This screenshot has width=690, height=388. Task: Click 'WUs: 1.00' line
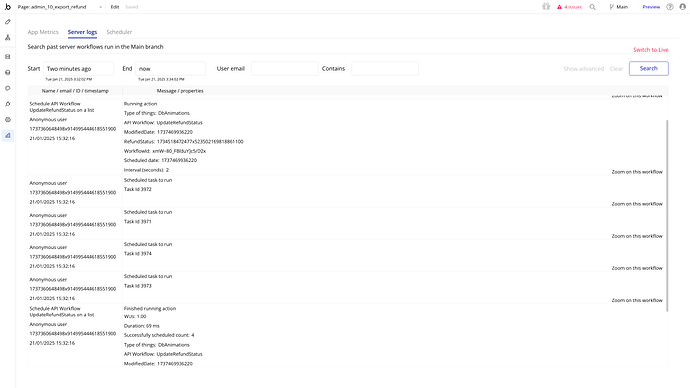pos(135,317)
